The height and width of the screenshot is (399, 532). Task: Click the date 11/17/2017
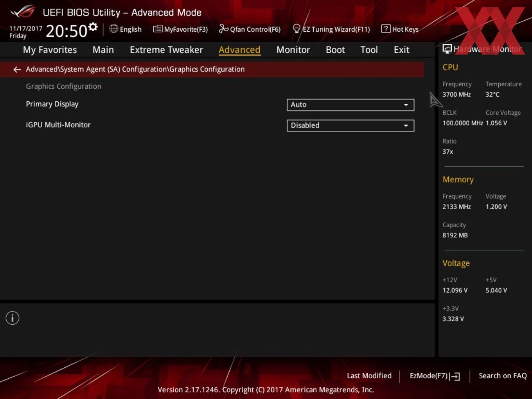coord(26,29)
